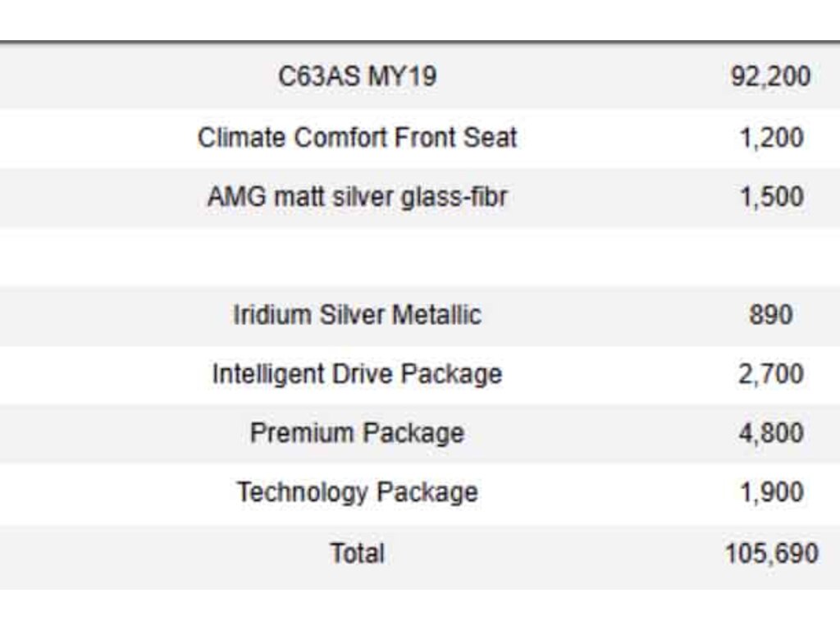Click the Iridium Silver Metallic paint option
Image resolution: width=840 pixels, height=630 pixels.
pos(357,315)
